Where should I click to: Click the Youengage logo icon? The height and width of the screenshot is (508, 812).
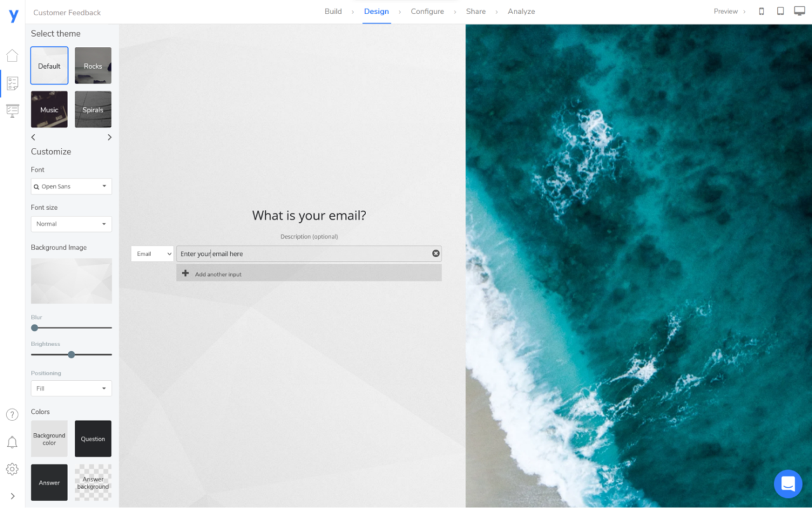click(x=13, y=16)
